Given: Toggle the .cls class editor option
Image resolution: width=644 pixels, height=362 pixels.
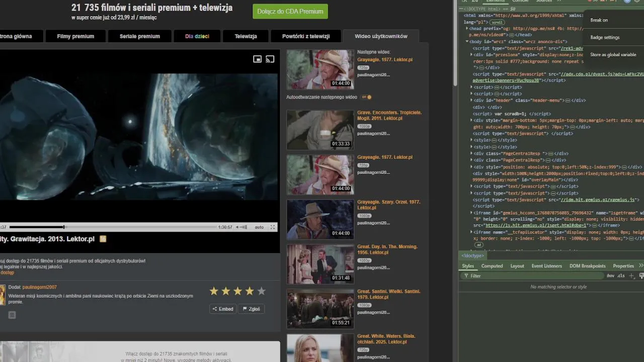Looking at the screenshot, I should tap(621, 276).
